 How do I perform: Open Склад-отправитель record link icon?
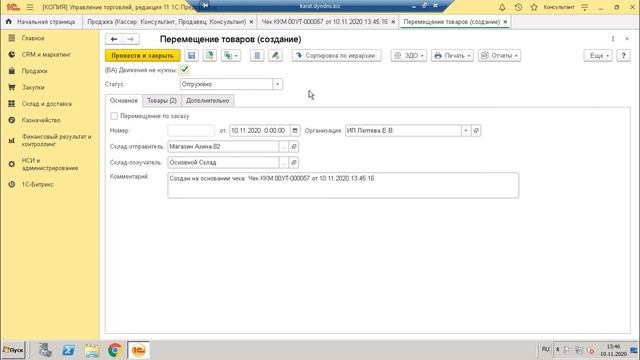tap(293, 147)
